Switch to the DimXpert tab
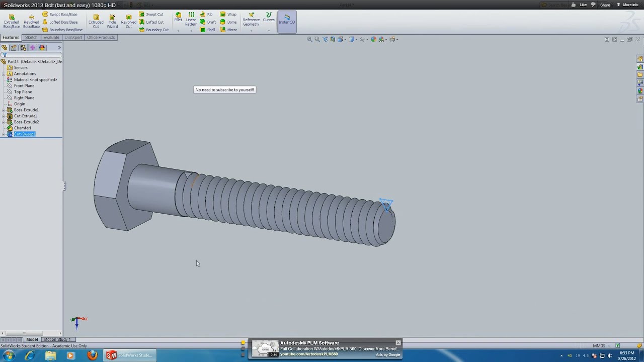Image resolution: width=644 pixels, height=362 pixels. click(73, 37)
